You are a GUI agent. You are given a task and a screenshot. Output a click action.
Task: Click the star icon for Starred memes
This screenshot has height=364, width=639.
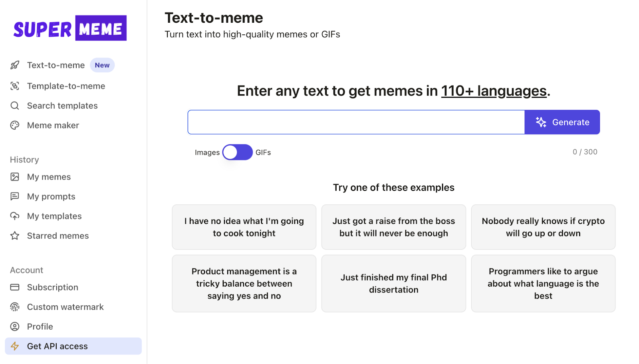(15, 235)
